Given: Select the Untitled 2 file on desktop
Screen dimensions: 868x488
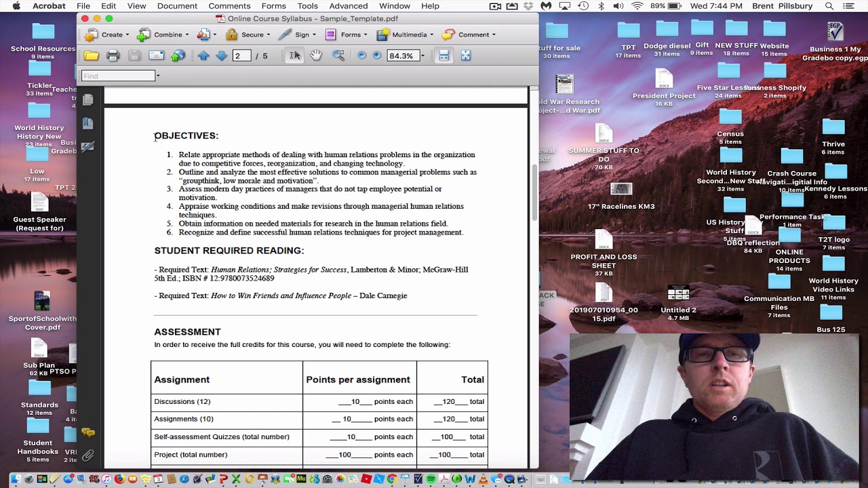Looking at the screenshot, I should pos(678,303).
